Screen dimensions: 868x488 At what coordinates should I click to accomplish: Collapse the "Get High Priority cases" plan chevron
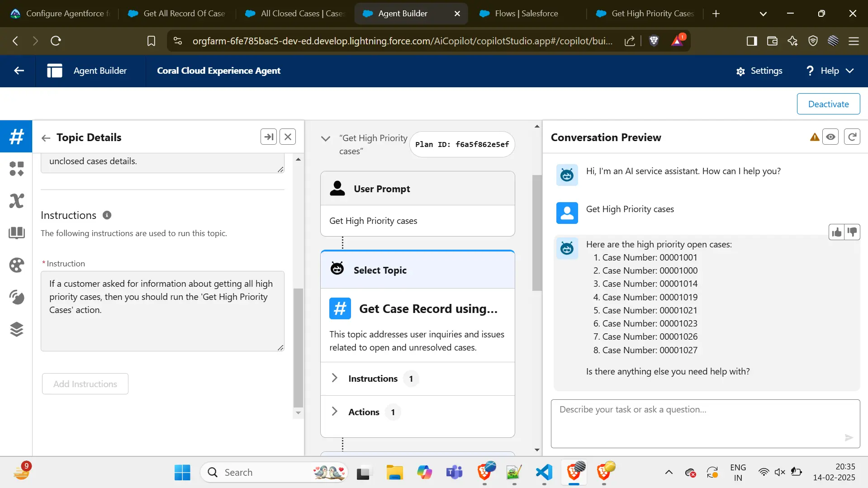click(325, 138)
